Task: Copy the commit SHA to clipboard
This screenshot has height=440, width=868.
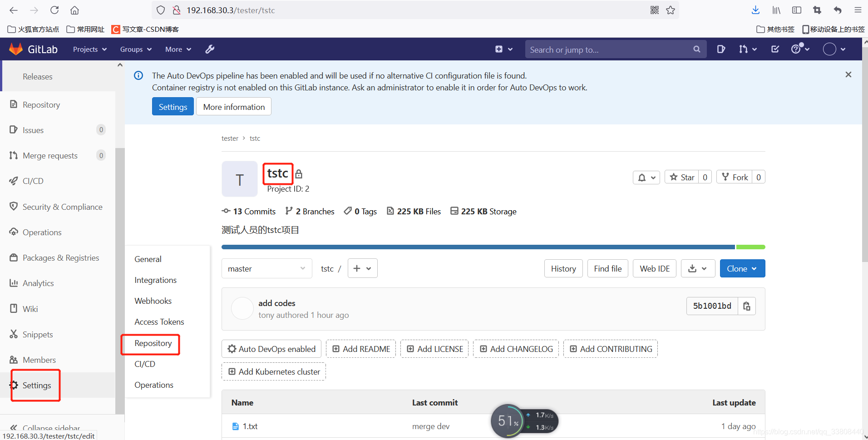Action: 747,306
